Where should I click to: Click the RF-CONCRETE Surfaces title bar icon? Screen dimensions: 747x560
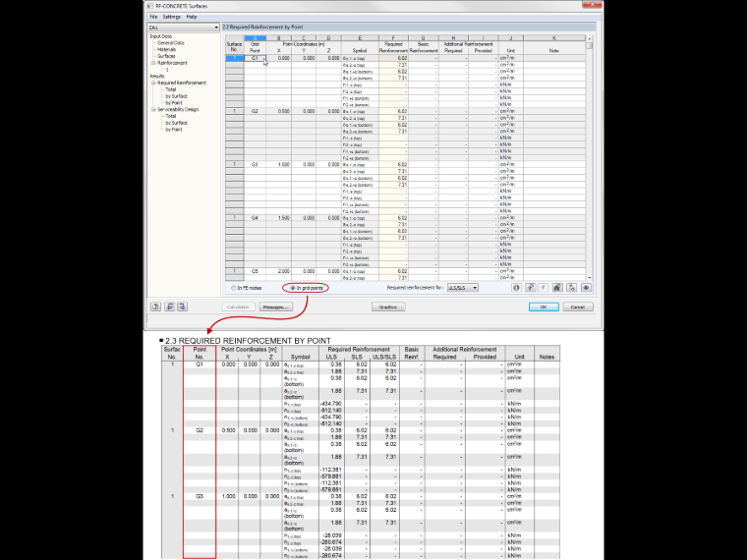(149, 6)
